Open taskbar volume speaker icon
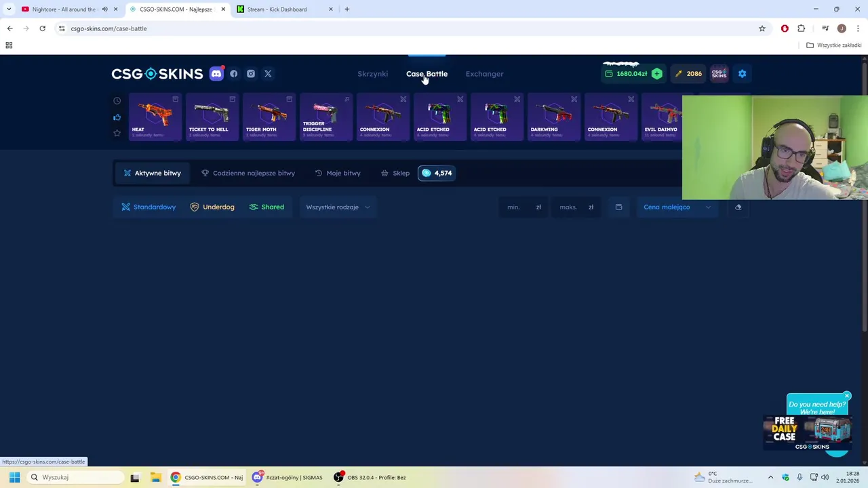The height and width of the screenshot is (488, 868). (825, 477)
